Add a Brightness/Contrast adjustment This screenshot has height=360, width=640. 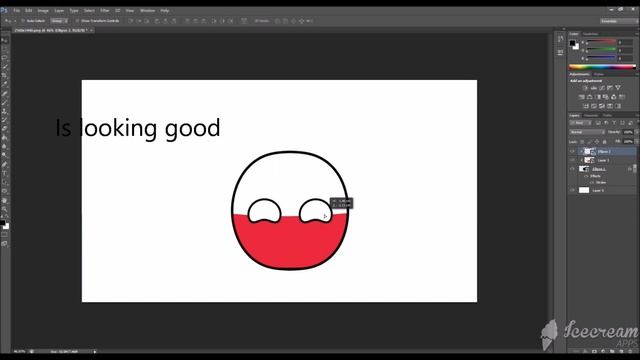[x=585, y=88]
